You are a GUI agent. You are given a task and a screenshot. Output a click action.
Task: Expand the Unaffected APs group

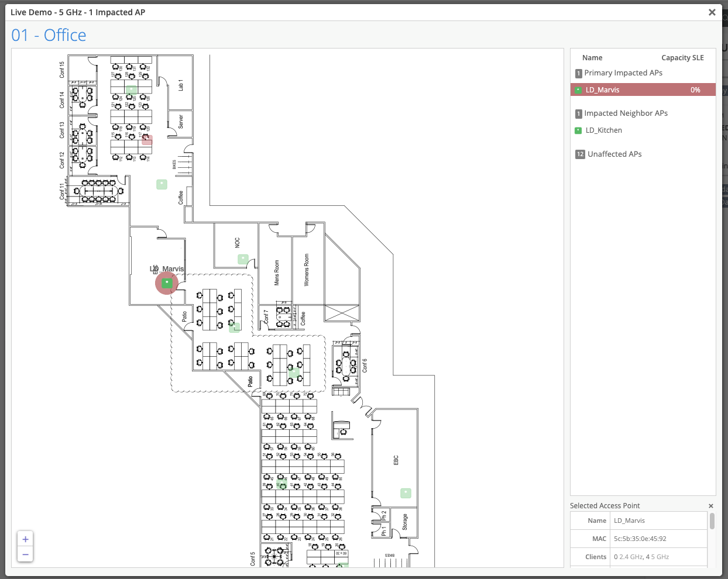point(614,154)
